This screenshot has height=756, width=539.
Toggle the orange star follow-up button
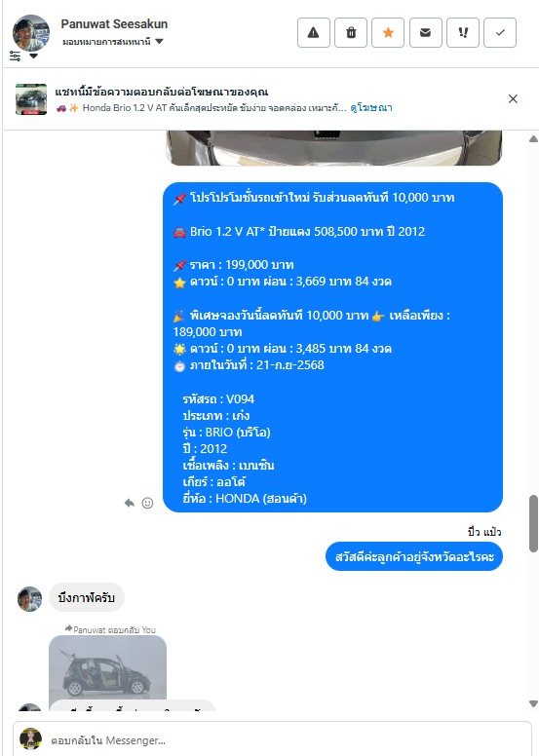[388, 33]
